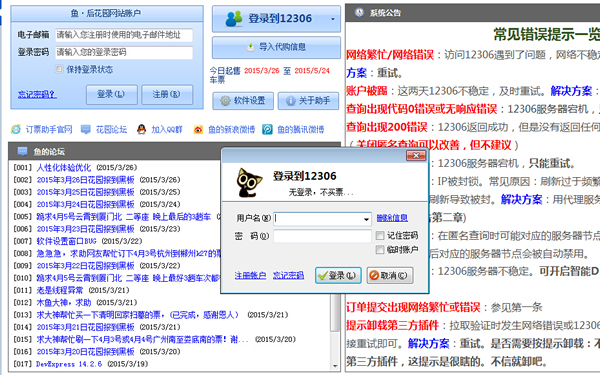Open post DevExpress 14.2.6

(x=69, y=364)
